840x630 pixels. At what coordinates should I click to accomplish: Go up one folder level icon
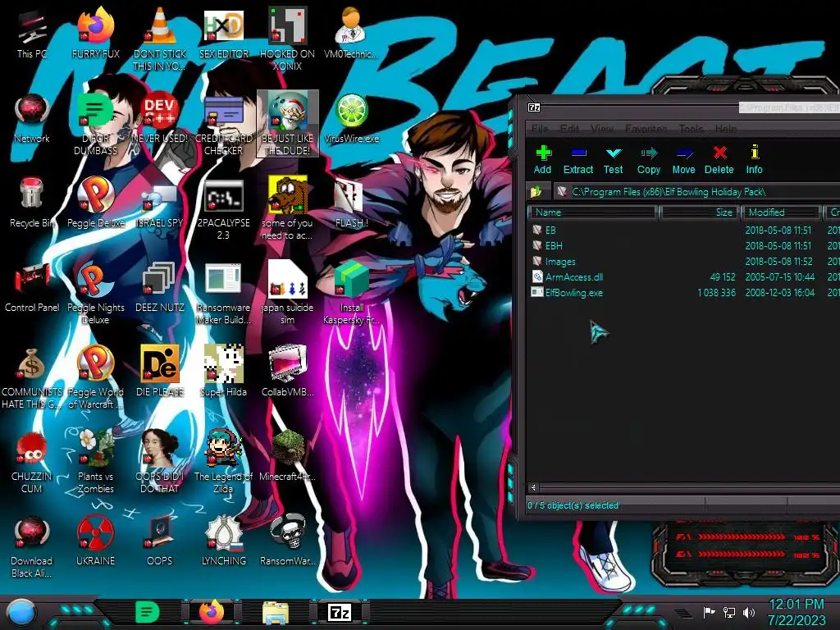pyautogui.click(x=536, y=192)
